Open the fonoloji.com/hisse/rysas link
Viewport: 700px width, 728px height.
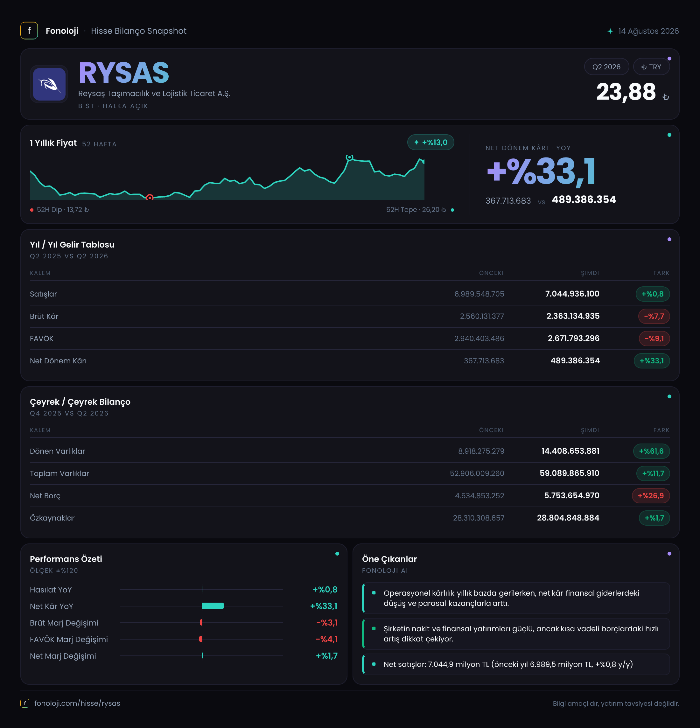77,703
